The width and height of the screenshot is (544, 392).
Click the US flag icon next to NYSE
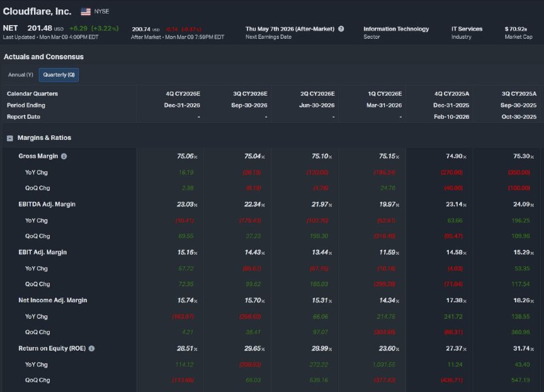click(x=86, y=12)
